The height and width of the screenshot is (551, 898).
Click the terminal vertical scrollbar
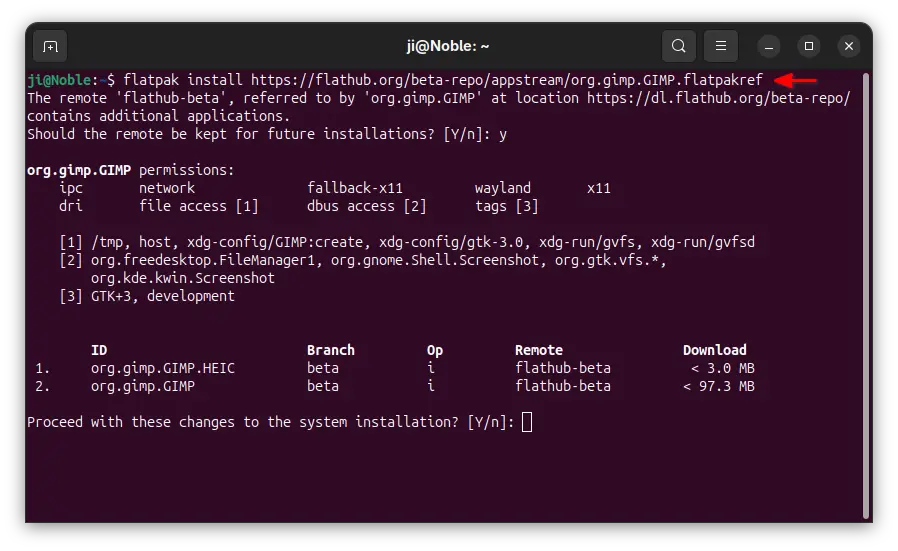(x=866, y=295)
